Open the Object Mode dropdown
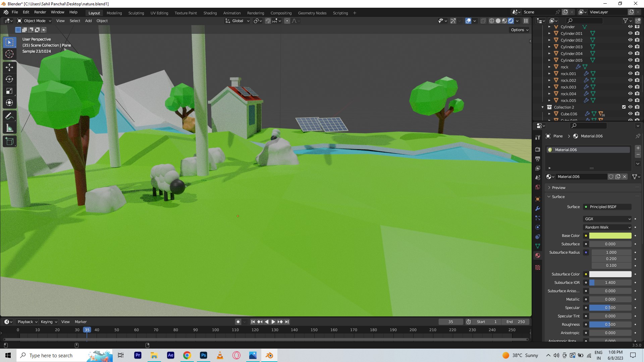 click(34, 21)
